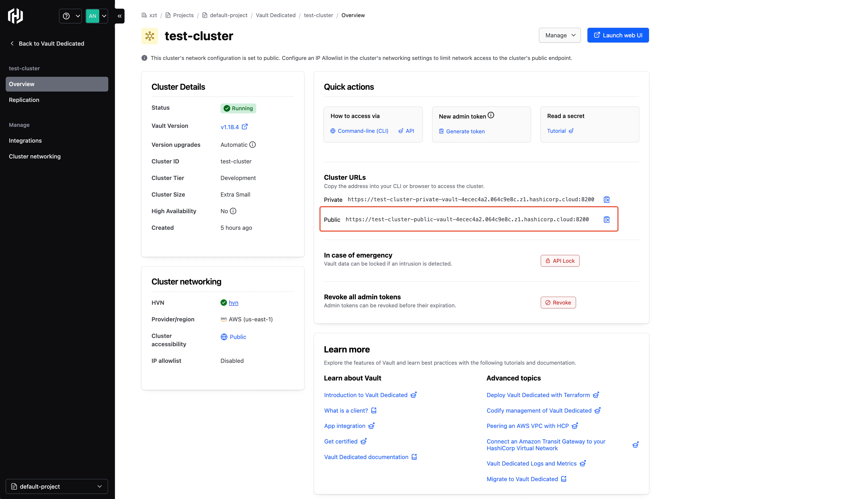Viewport: 868px width, 499px height.
Task: Click the Public cluster URL text
Action: click(x=467, y=219)
